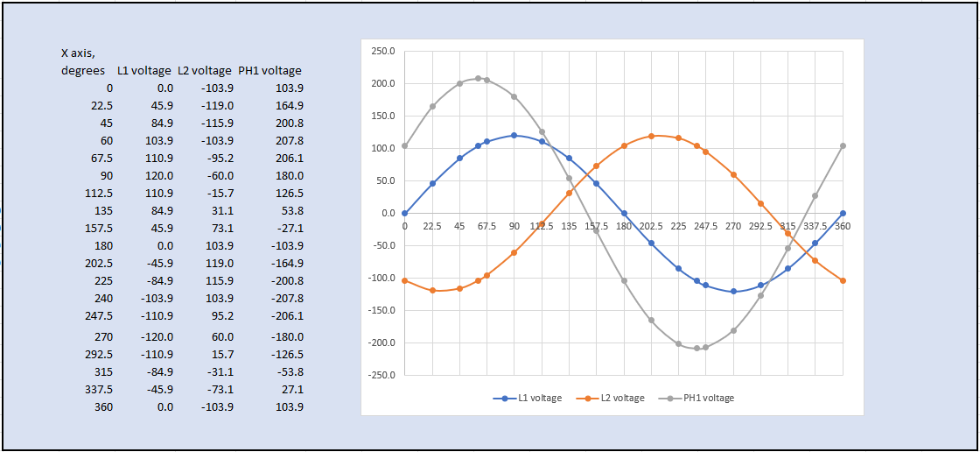Select cell containing 207.8 in PH1 column
This screenshot has height=452, width=980.
click(x=289, y=141)
